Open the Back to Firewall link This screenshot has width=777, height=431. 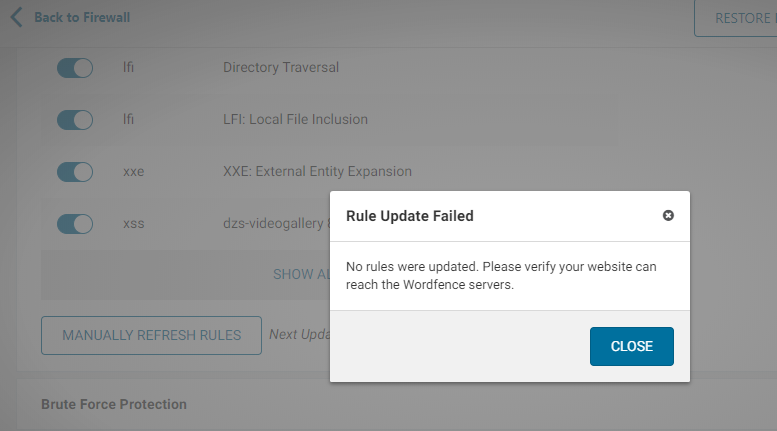pos(82,17)
